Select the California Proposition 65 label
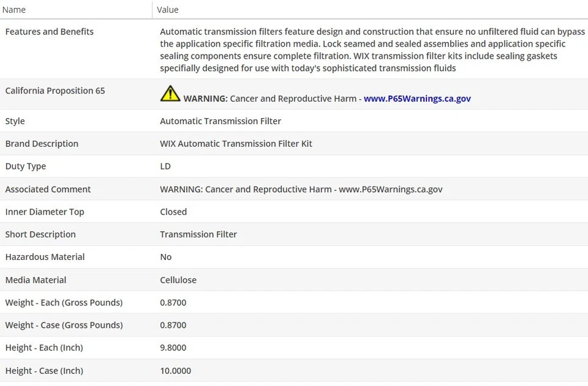This screenshot has height=386, width=588. tap(55, 91)
